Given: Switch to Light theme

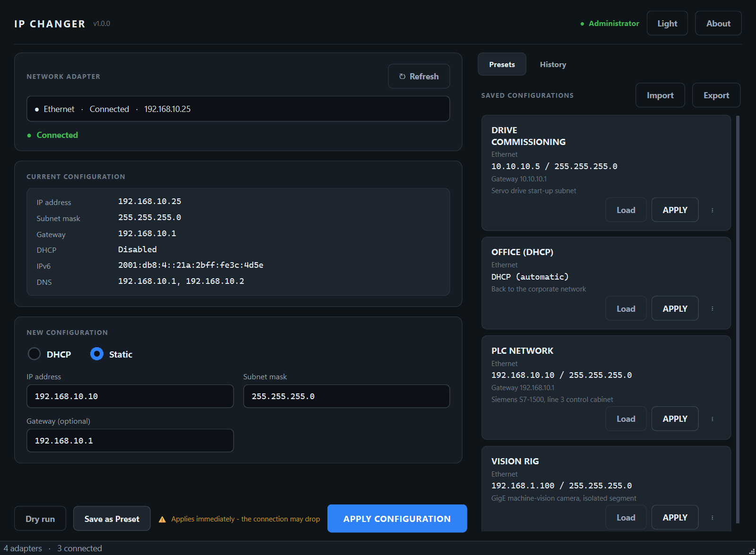Looking at the screenshot, I should coord(667,24).
